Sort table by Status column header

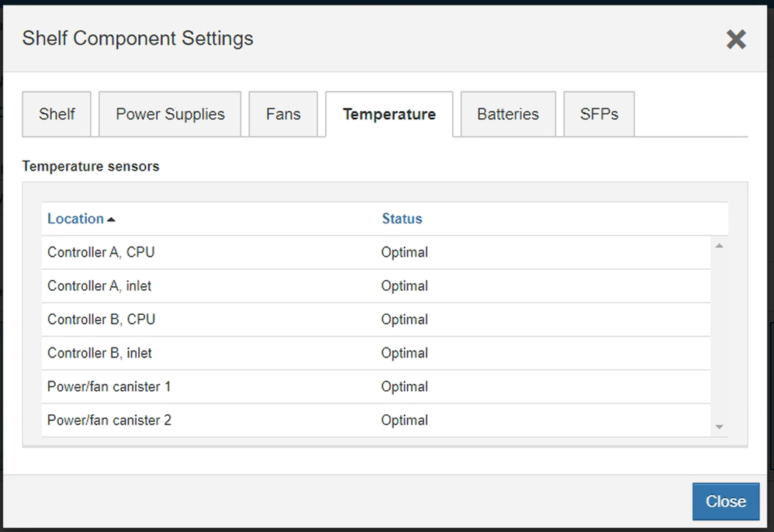coord(402,219)
